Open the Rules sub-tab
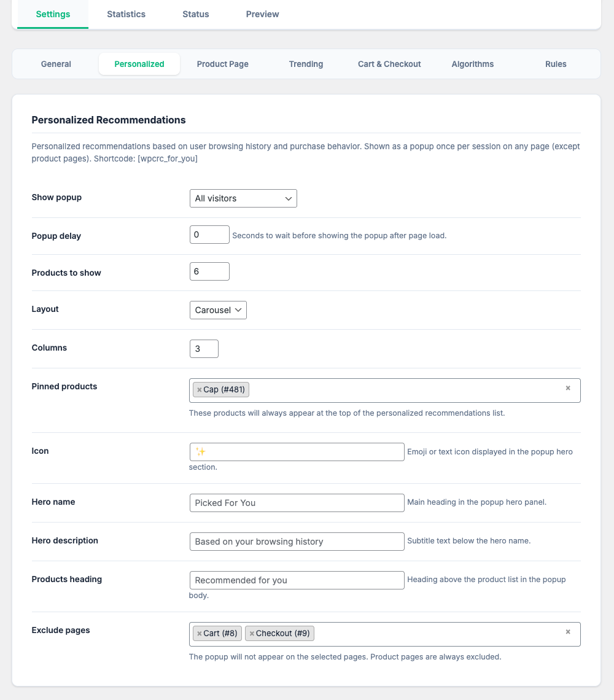This screenshot has height=700, width=614. click(x=556, y=64)
